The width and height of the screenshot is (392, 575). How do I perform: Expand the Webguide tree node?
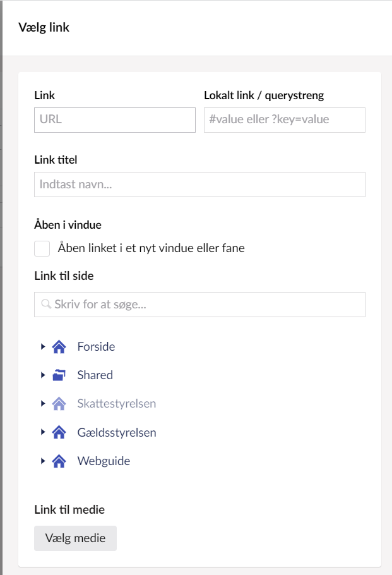click(x=43, y=461)
